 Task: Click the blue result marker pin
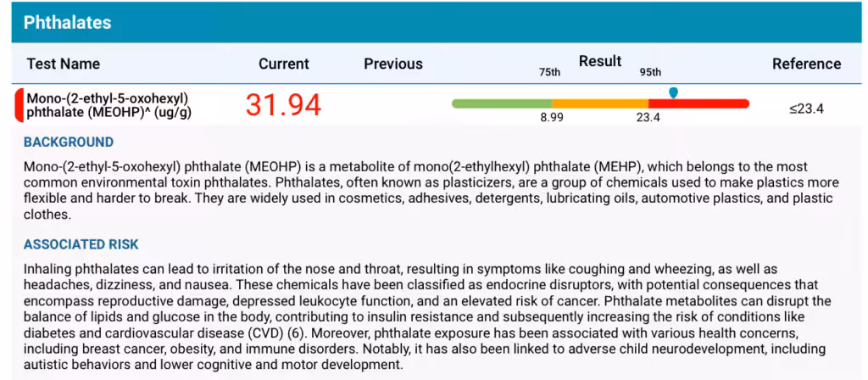[x=673, y=93]
